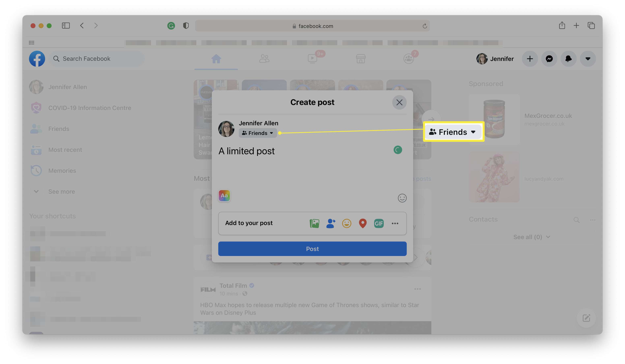The height and width of the screenshot is (364, 625).
Task: Add feeling or activity emoji icon
Action: [x=346, y=223]
